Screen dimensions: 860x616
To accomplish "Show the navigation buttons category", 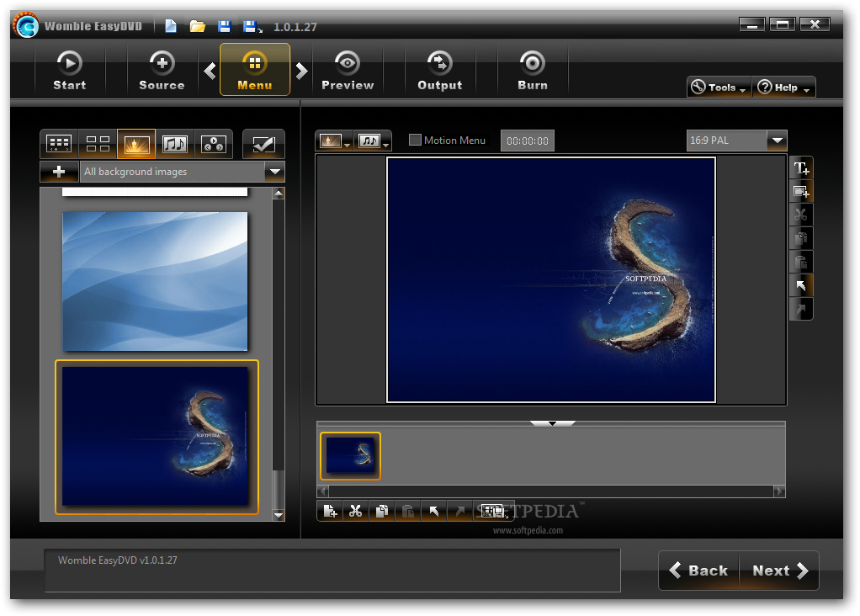I will (x=214, y=144).
